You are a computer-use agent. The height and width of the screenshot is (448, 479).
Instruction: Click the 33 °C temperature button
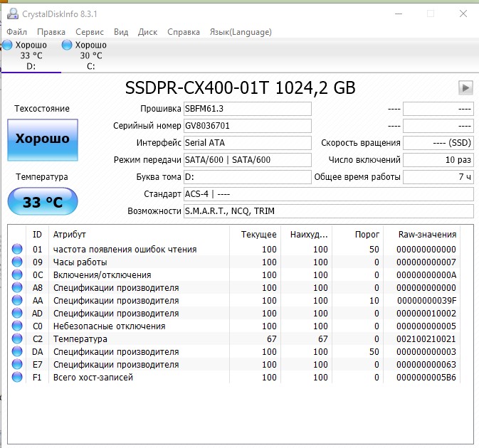tap(43, 201)
